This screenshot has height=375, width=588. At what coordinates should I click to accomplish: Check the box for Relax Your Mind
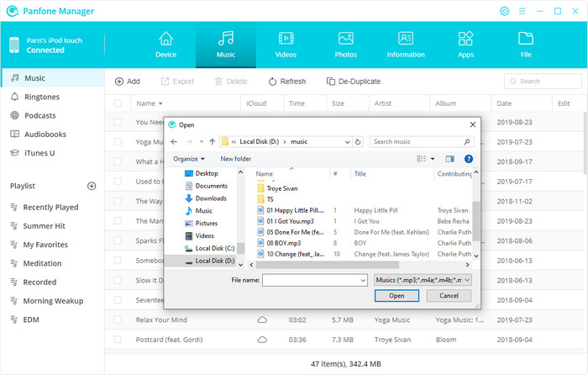click(x=118, y=320)
